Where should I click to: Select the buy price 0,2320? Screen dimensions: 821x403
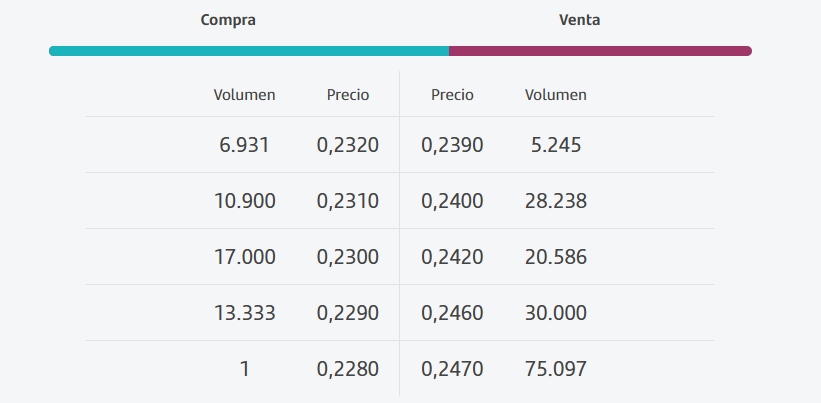[x=348, y=145]
